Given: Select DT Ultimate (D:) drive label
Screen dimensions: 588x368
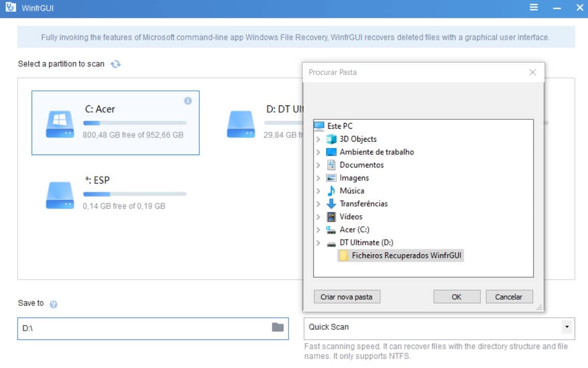Looking at the screenshot, I should [366, 242].
